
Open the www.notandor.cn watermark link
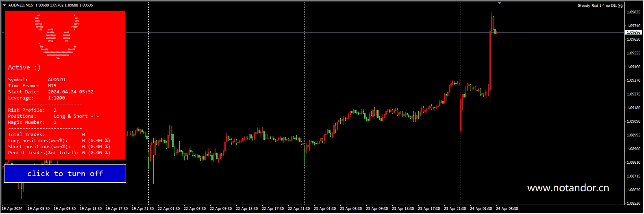[x=568, y=188]
